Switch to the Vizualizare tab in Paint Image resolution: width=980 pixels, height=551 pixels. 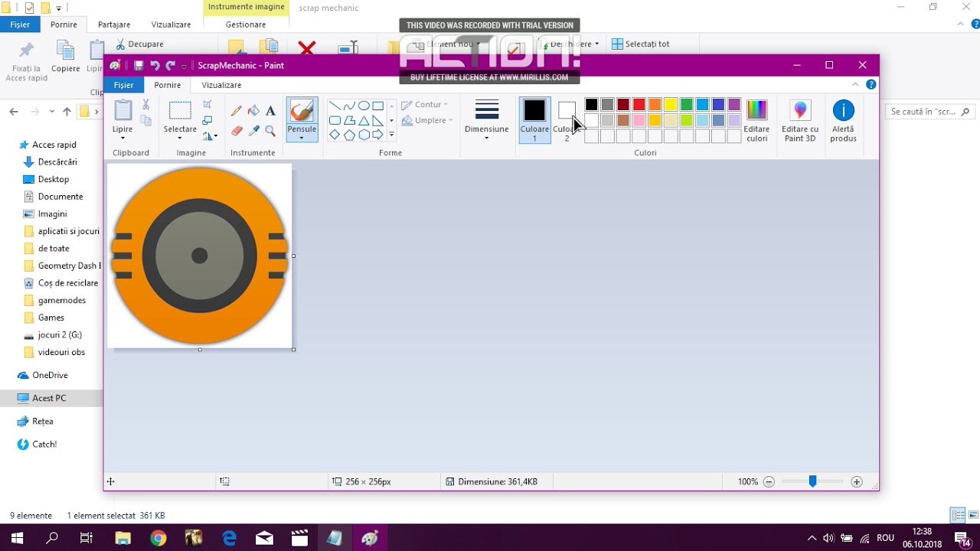pos(221,85)
